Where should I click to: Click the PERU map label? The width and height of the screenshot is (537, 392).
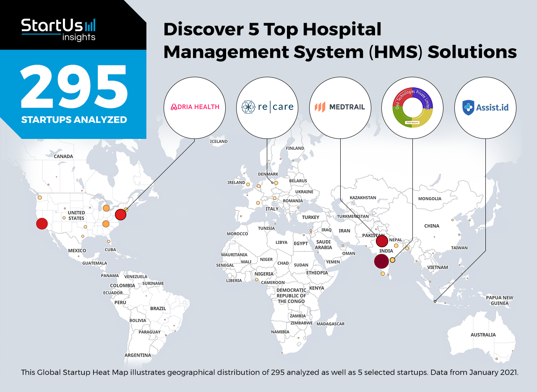click(120, 302)
